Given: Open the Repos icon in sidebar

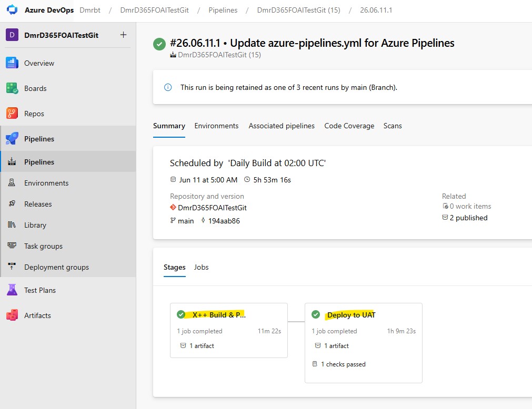Looking at the screenshot, I should pyautogui.click(x=12, y=114).
